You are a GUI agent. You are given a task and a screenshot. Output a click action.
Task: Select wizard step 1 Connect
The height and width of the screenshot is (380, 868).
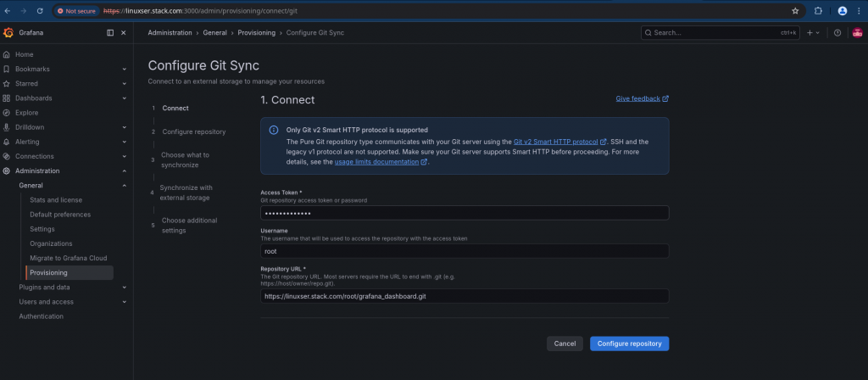click(175, 108)
